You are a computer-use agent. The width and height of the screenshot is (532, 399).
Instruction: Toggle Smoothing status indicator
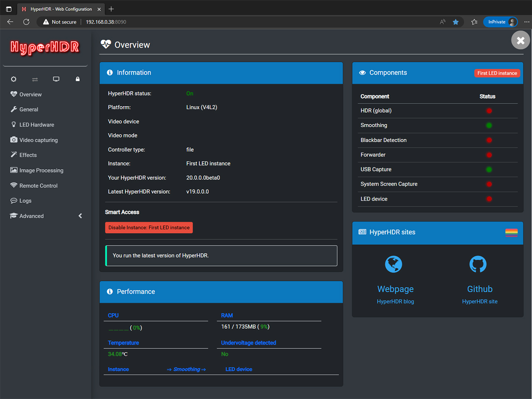click(x=489, y=125)
